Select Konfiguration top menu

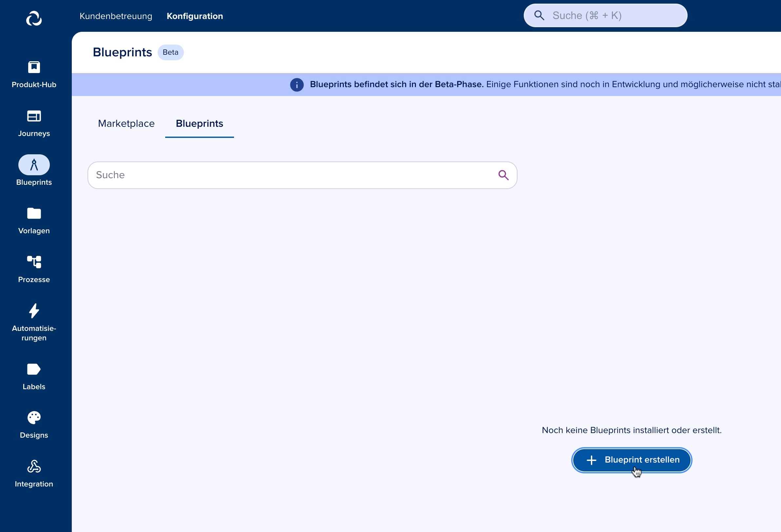click(195, 16)
